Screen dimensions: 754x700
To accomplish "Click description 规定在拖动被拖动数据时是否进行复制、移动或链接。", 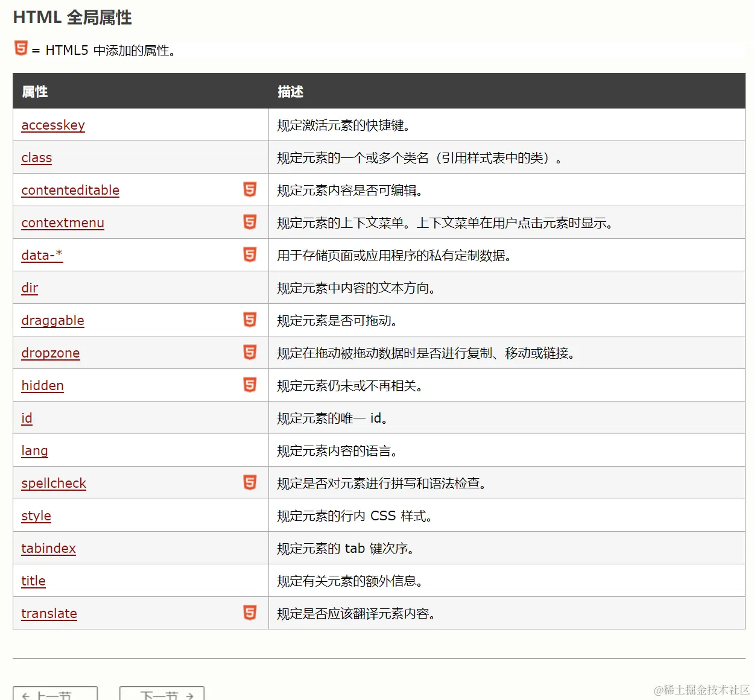I will tap(426, 353).
